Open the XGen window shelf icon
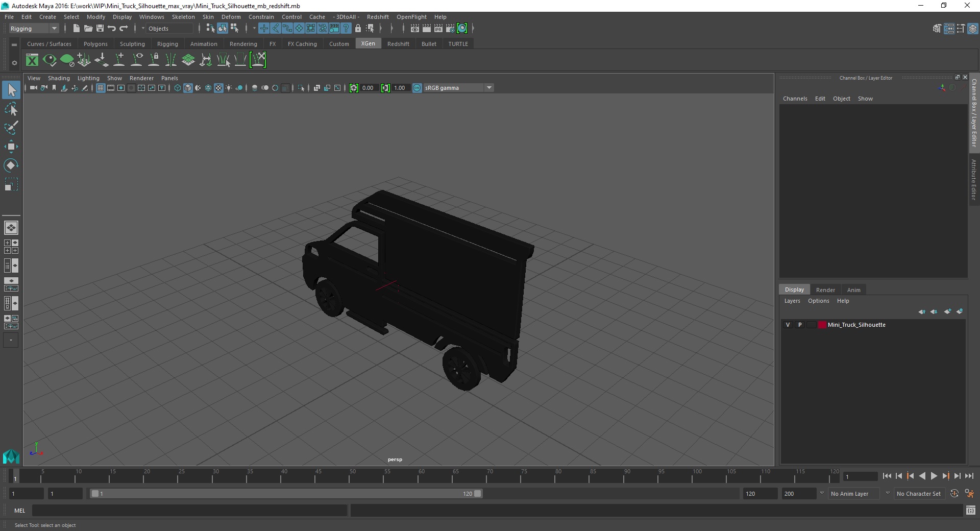This screenshot has height=531, width=980. click(32, 60)
